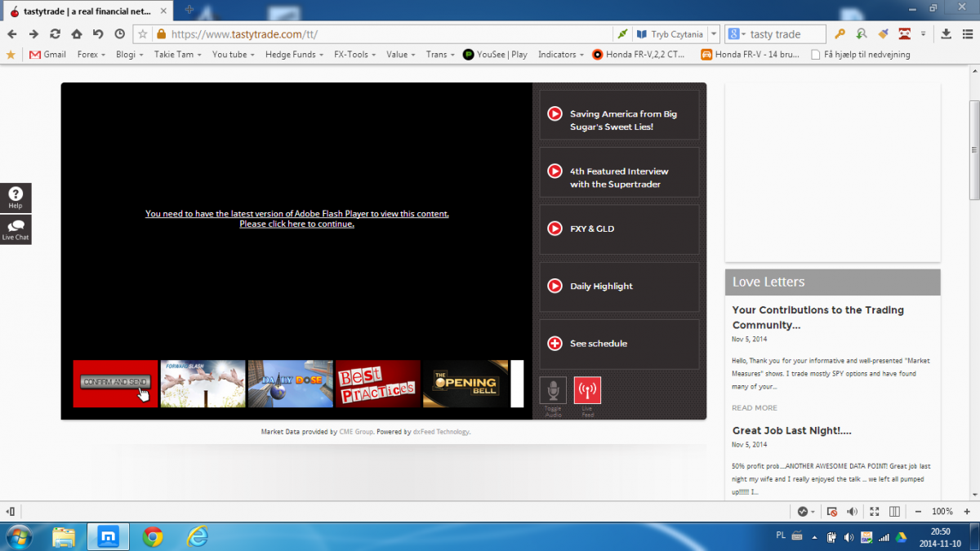The width and height of the screenshot is (980, 551).
Task: Open the YouSee | Play bookmark
Action: click(495, 55)
